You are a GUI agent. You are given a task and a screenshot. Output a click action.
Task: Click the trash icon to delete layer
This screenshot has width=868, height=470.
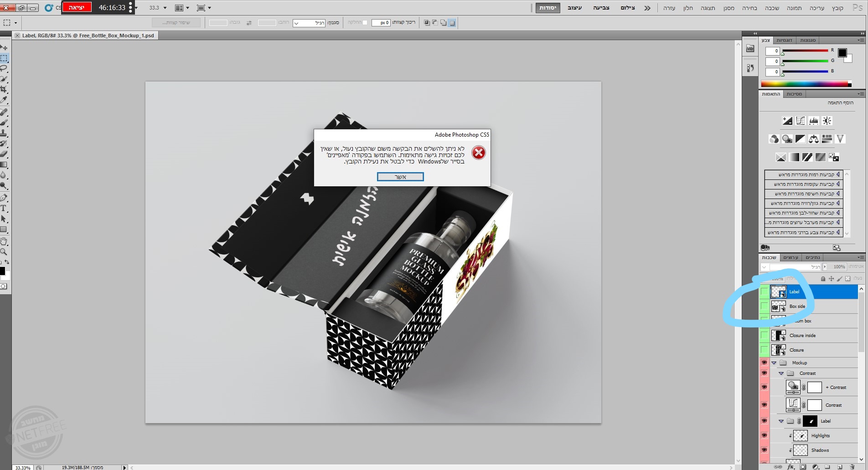[x=852, y=467]
